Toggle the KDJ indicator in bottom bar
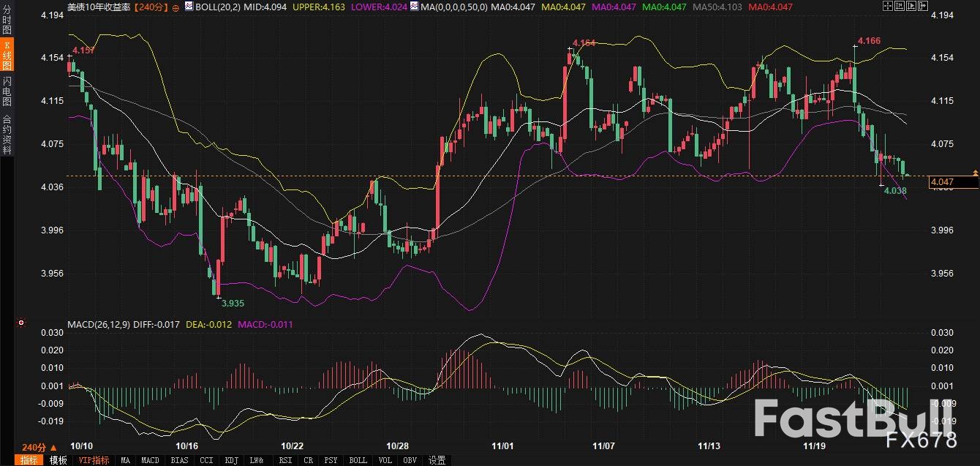This screenshot has width=980, height=466. click(231, 460)
